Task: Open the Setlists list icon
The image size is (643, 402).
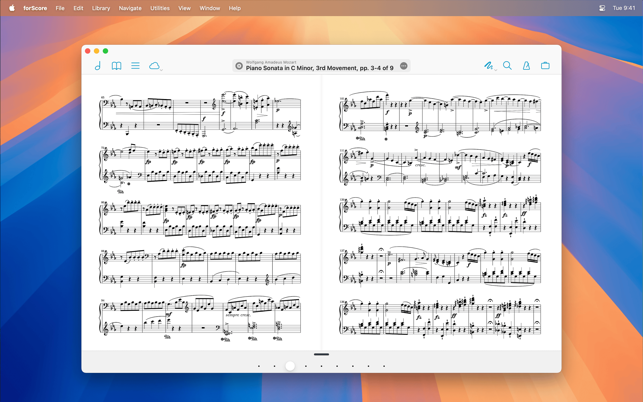Action: [x=135, y=66]
